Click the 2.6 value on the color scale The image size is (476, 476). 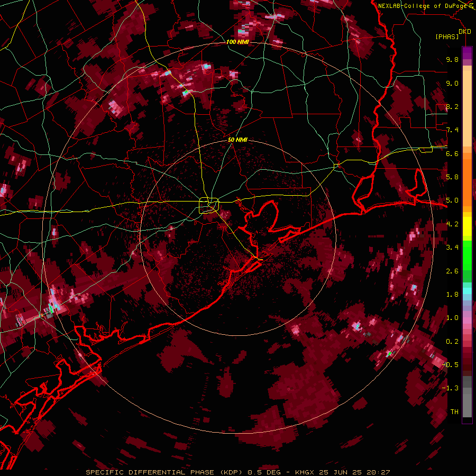tap(452, 271)
